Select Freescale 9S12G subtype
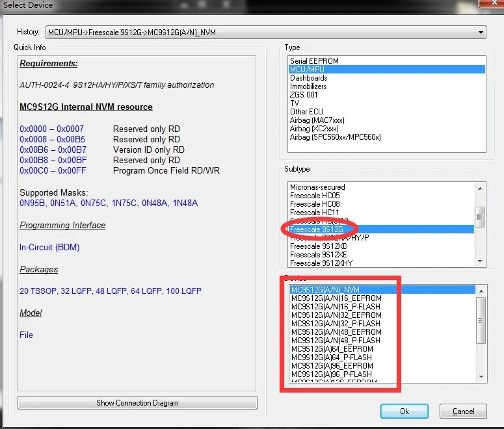Image resolution: width=504 pixels, height=429 pixels. click(381, 229)
